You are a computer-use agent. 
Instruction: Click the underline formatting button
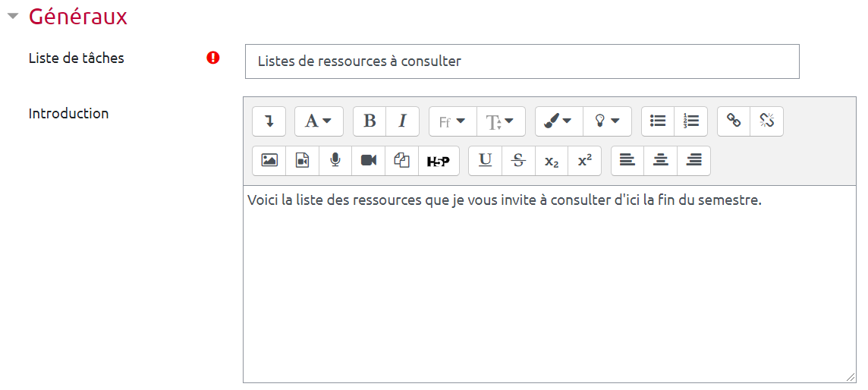pyautogui.click(x=486, y=161)
